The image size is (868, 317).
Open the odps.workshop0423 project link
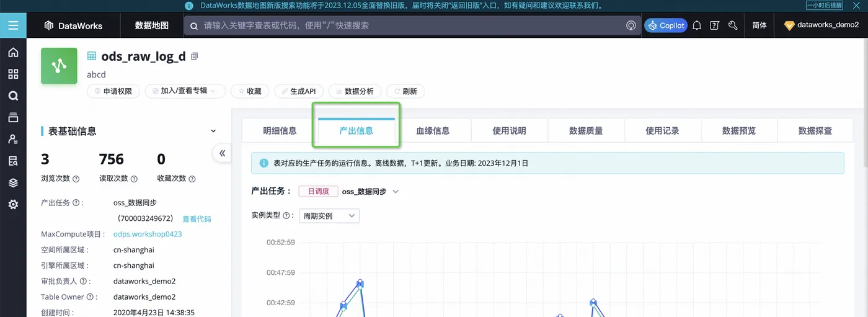[148, 234]
